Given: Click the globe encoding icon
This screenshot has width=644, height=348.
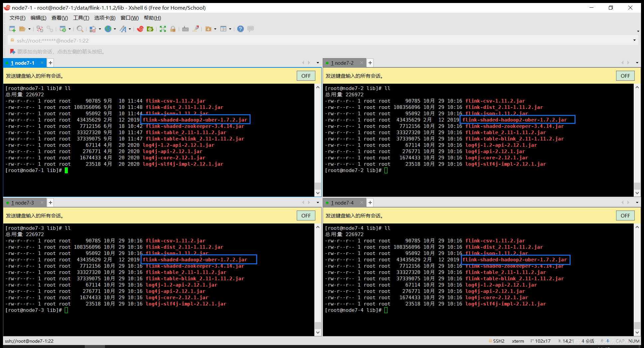Looking at the screenshot, I should (x=108, y=29).
